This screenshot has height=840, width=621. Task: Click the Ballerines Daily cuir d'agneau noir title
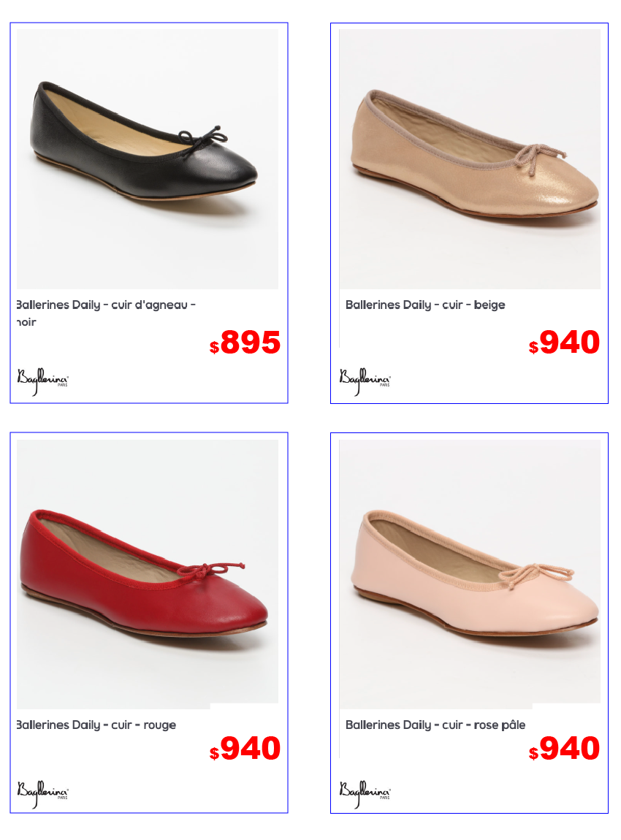pos(106,313)
